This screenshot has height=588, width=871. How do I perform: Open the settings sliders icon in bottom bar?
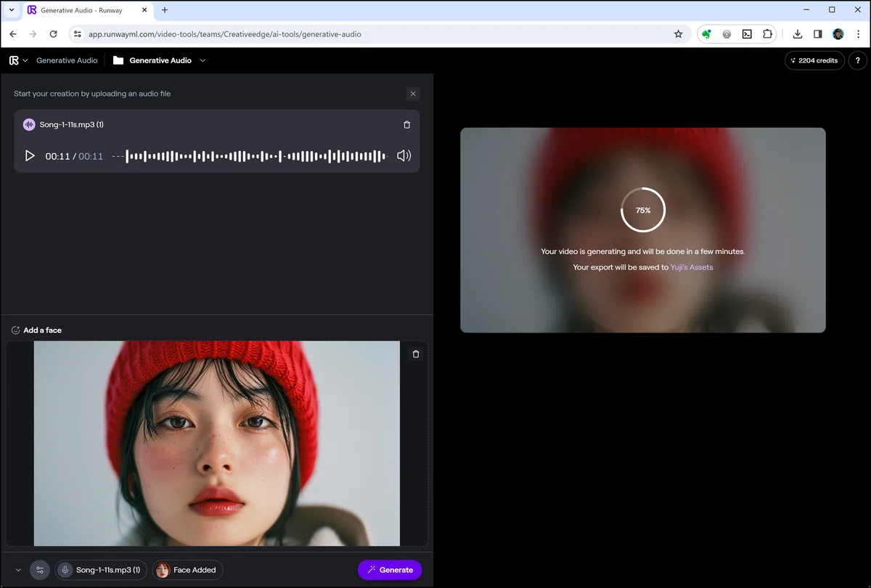click(40, 570)
